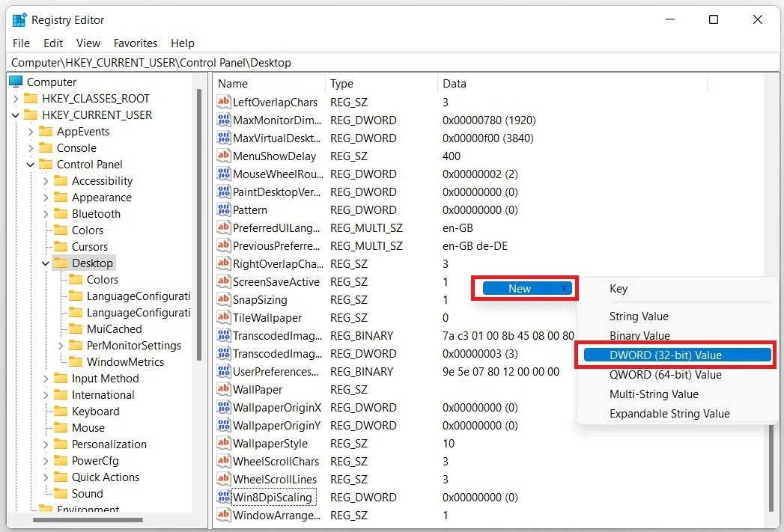Select the Sound key in tree
Screen dimensions: 784x532
(x=87, y=494)
